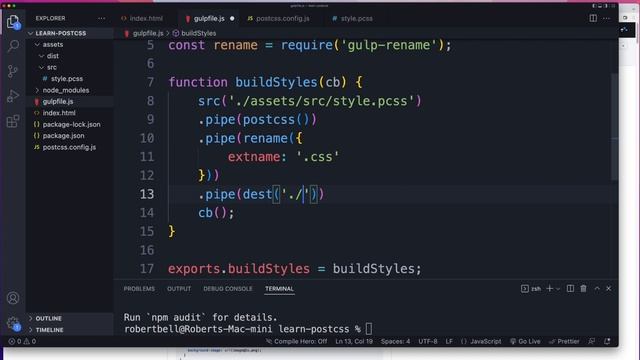
Task: Select gulpfile.js in the file tree
Action: pyautogui.click(x=58, y=102)
